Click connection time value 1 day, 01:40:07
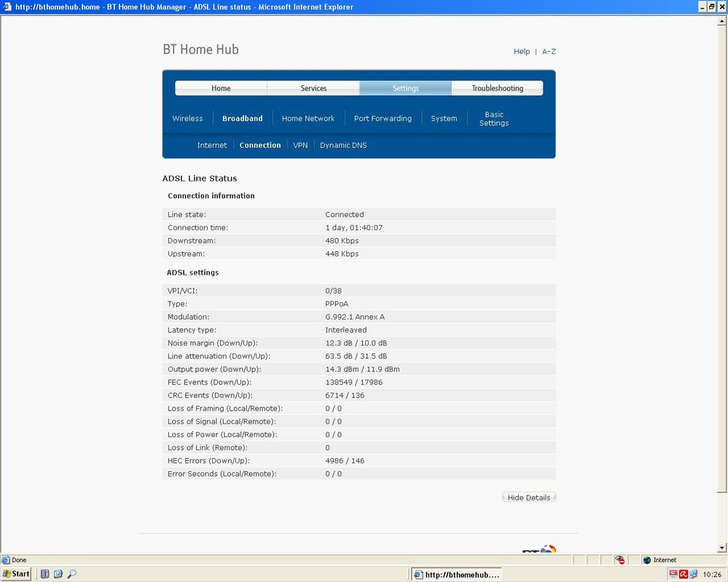This screenshot has width=728, height=582. point(353,227)
